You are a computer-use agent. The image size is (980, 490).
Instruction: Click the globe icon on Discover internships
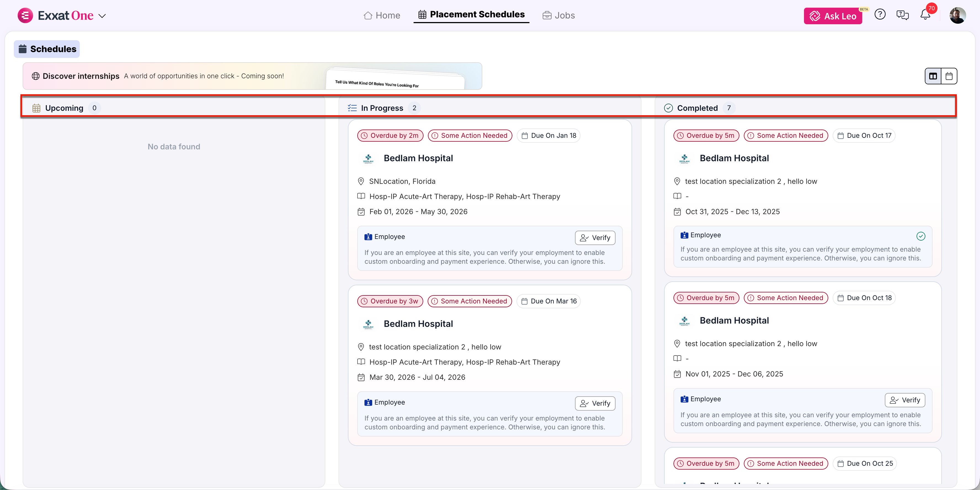[35, 76]
